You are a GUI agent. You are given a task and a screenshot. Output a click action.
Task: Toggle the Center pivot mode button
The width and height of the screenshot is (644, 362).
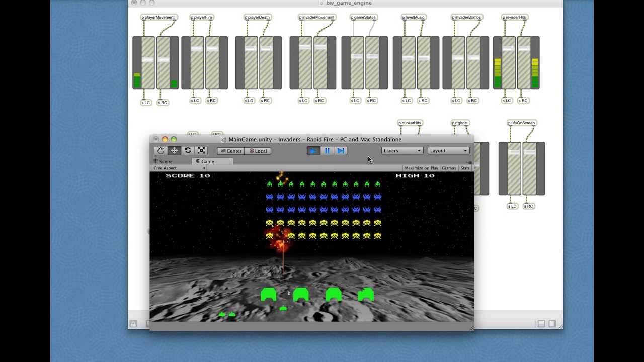click(x=231, y=151)
